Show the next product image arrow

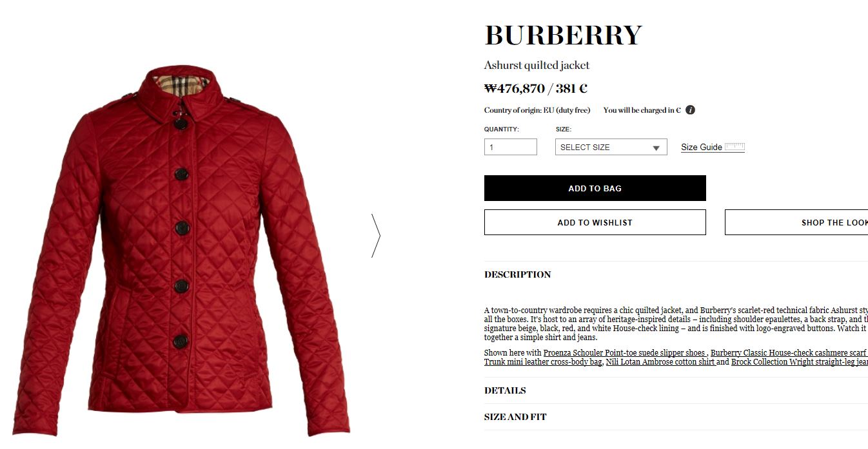click(376, 235)
